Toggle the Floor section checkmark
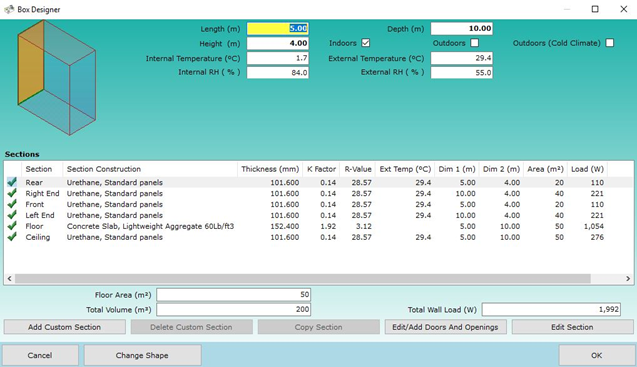The height and width of the screenshot is (367, 637). click(x=12, y=226)
